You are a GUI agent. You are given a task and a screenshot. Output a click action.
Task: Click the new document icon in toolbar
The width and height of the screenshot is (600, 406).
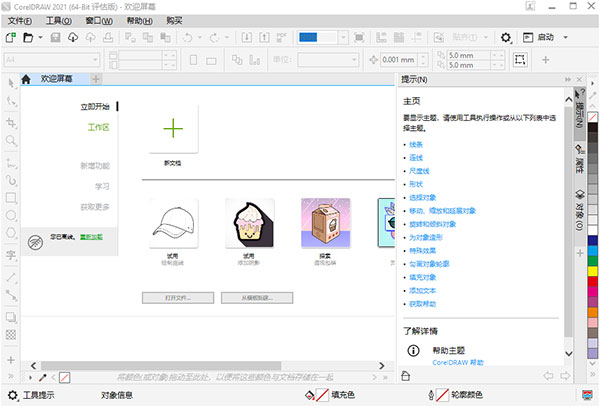pyautogui.click(x=11, y=37)
